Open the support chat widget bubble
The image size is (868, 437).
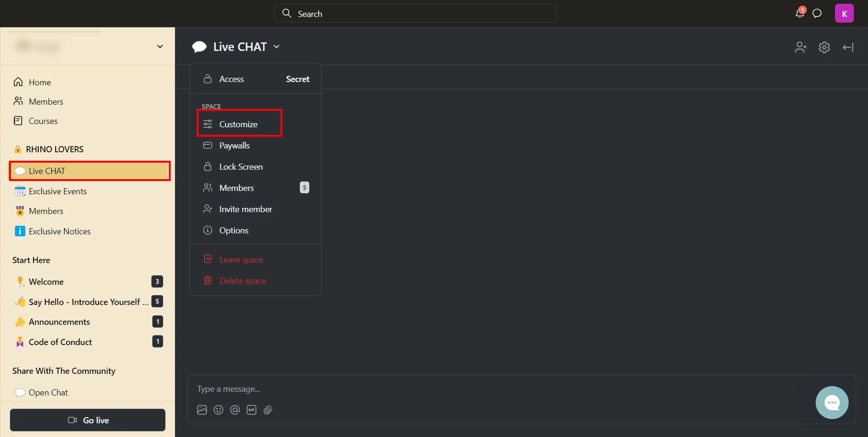point(832,402)
